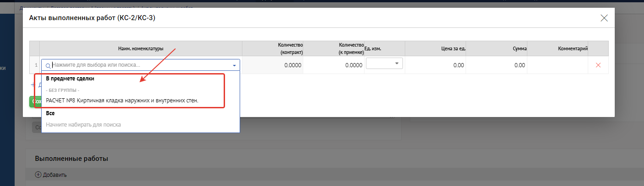The image size is (644, 186).
Task: Click the В предмете сделки group header
Action: pos(70,79)
